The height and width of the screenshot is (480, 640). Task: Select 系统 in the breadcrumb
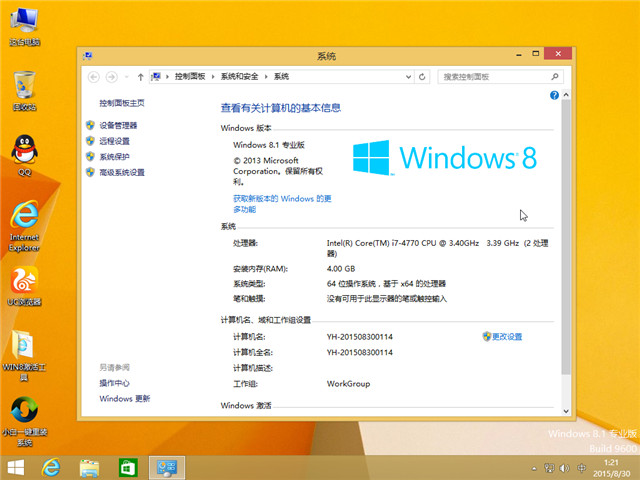(x=281, y=76)
